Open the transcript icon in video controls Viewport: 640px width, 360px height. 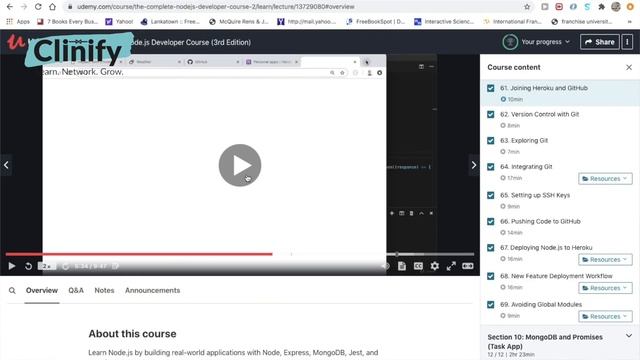(402, 266)
